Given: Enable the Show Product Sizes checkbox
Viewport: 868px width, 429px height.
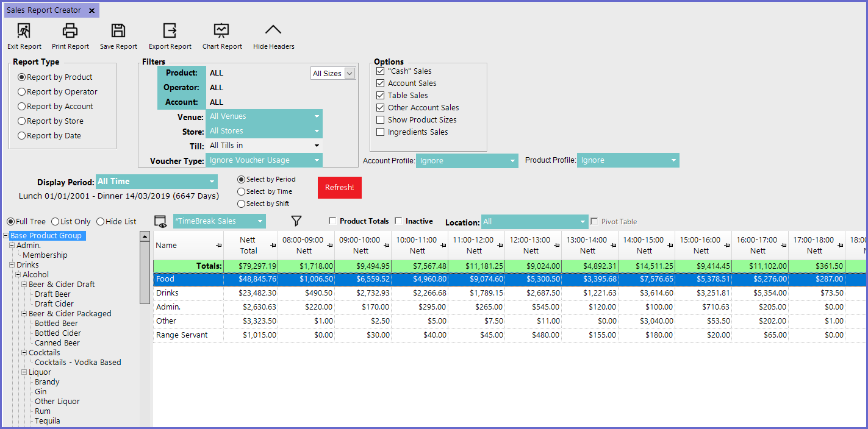Looking at the screenshot, I should pyautogui.click(x=381, y=120).
